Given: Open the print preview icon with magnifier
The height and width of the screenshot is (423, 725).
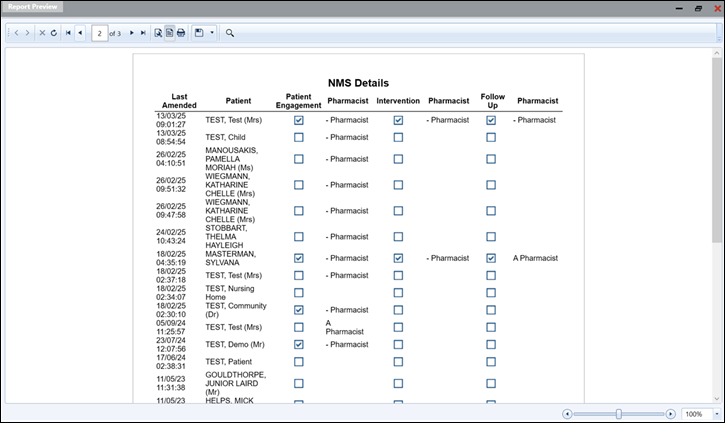Looking at the screenshot, I should pos(158,33).
